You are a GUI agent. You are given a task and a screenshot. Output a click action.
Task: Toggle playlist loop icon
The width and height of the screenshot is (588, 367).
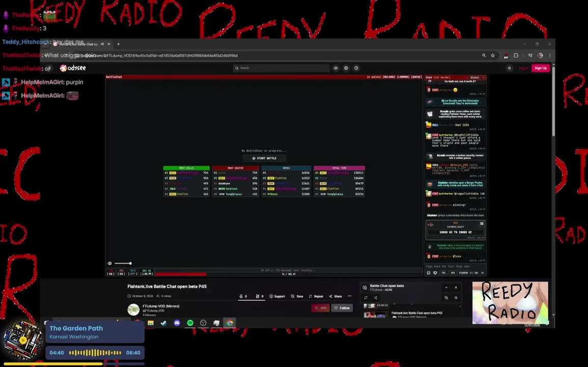(366, 298)
